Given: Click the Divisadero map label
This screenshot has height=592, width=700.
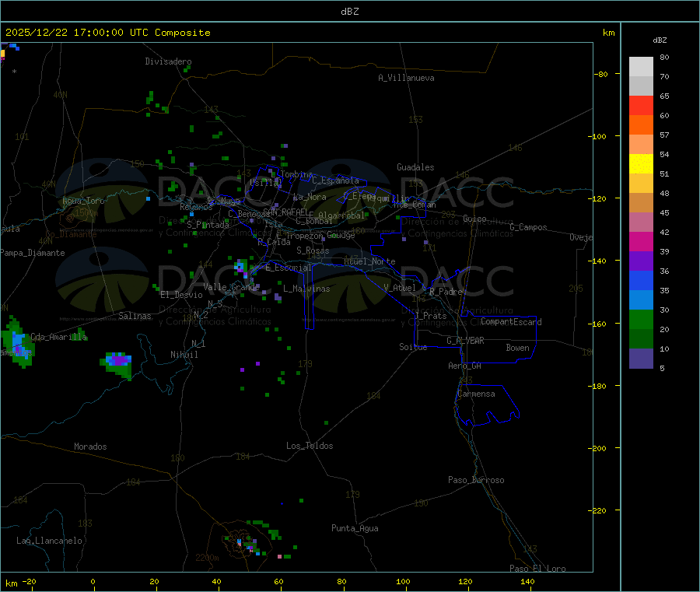Looking at the screenshot, I should pos(168,61).
